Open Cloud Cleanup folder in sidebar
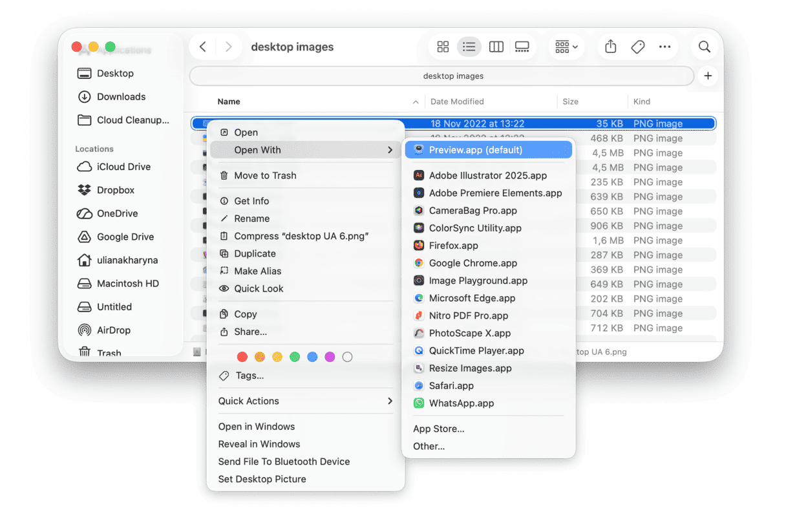786x532 pixels. click(123, 120)
